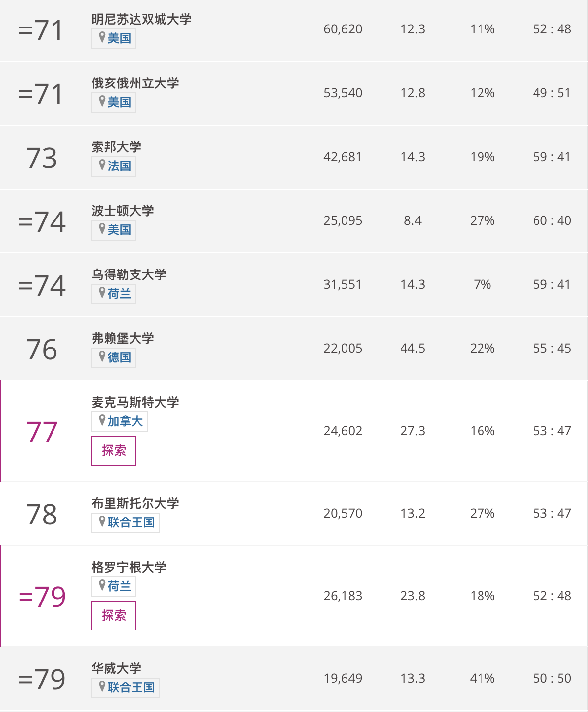Click the location pin beside 德国
The width and height of the screenshot is (588, 712).
pos(102,356)
